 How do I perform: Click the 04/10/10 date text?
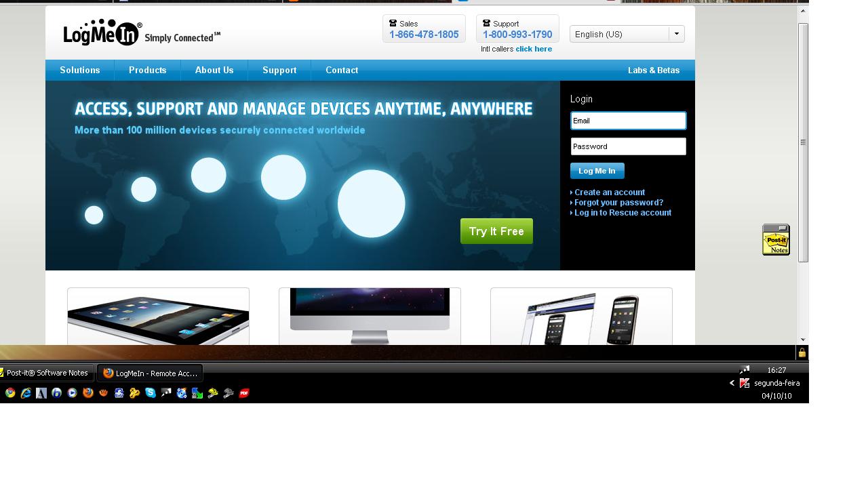776,396
